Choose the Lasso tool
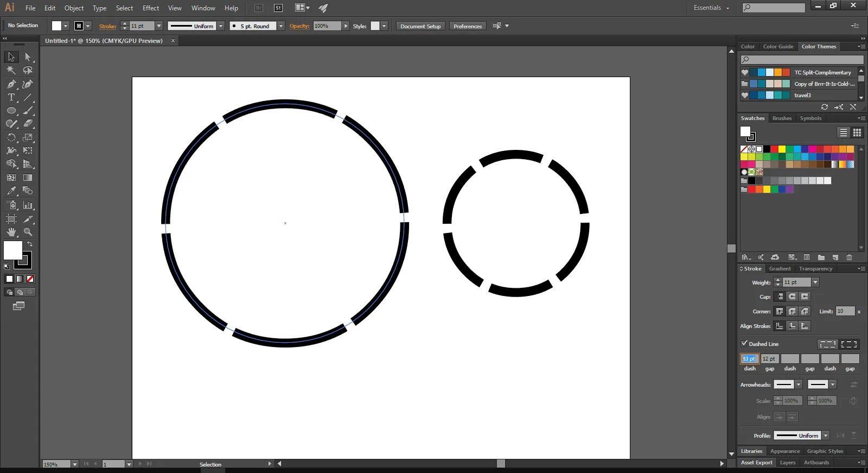This screenshot has width=868, height=473. pos(28,70)
